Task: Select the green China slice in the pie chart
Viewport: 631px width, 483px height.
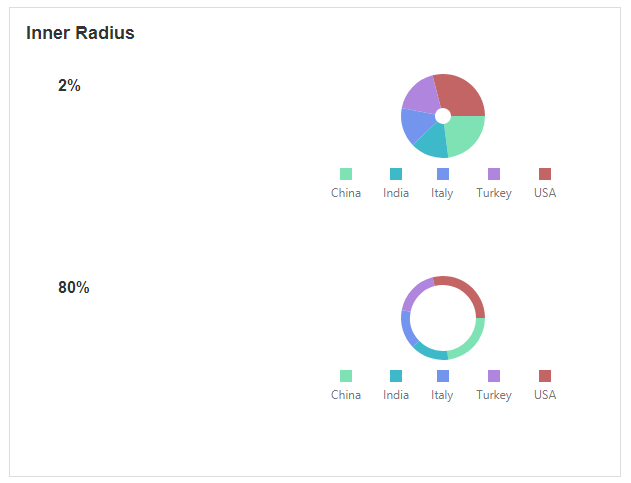Action: click(464, 135)
